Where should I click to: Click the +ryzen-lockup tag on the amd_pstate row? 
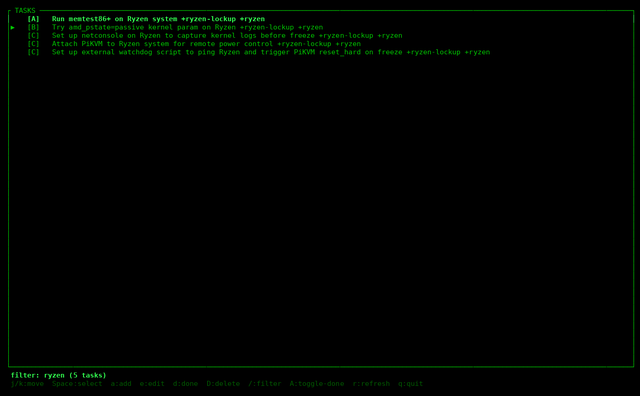(267, 27)
